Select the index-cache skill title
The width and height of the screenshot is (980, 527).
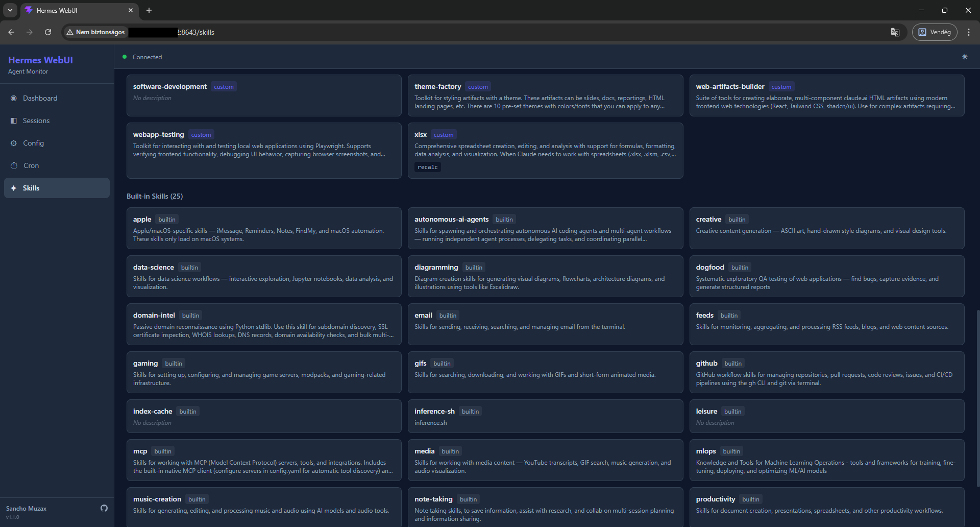153,411
